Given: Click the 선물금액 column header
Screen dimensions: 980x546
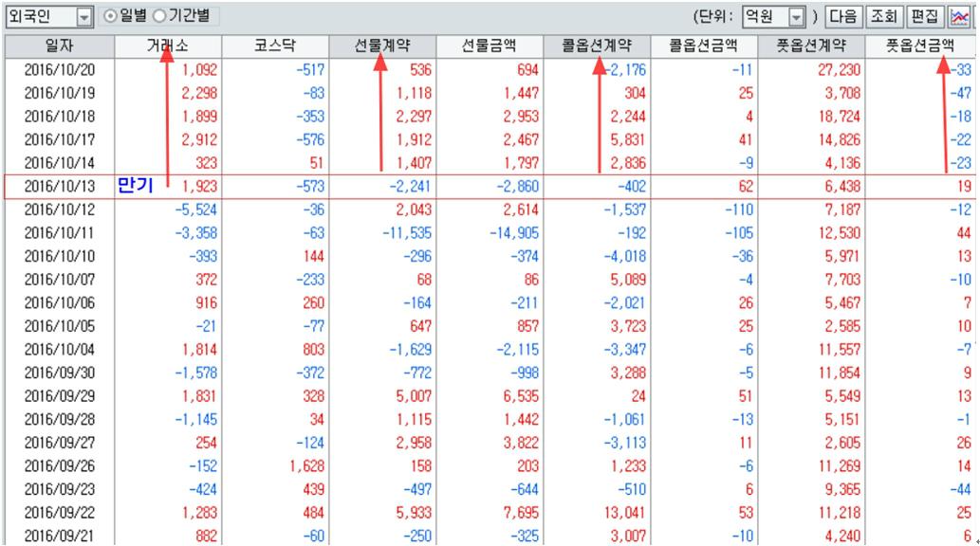Looking at the screenshot, I should 490,45.
